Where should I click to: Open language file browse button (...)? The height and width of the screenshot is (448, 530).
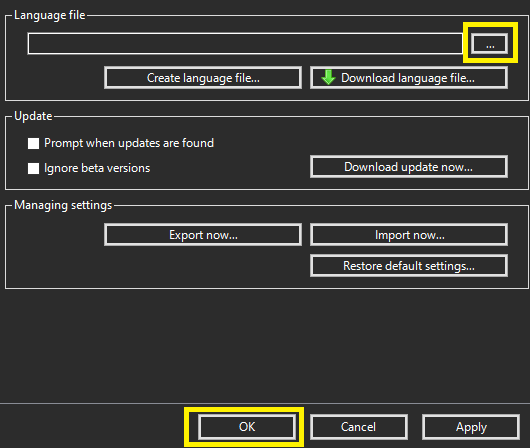490,43
